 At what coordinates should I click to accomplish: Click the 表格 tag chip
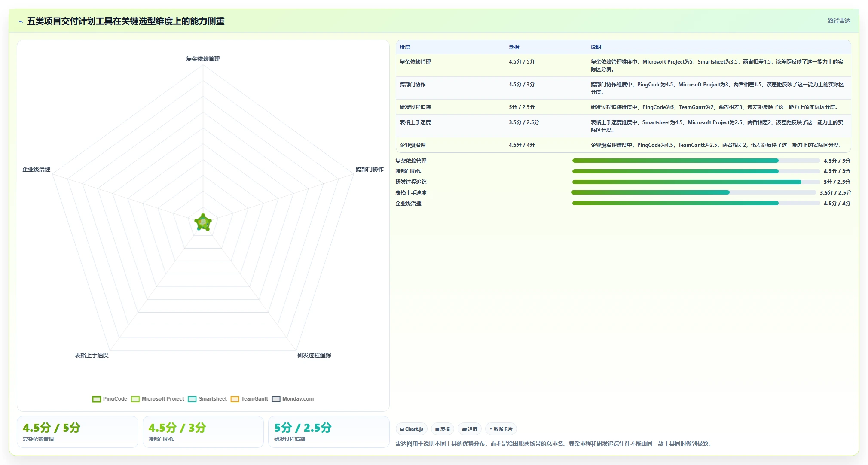coord(443,429)
